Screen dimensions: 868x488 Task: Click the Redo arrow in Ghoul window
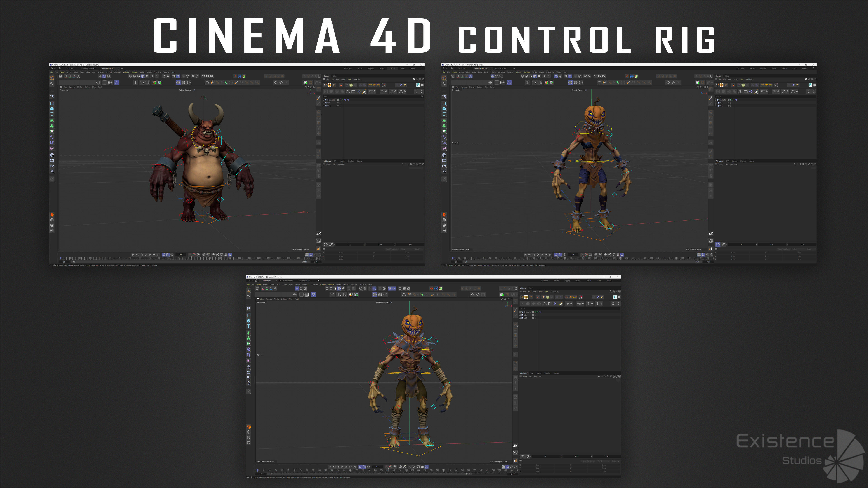pos(252,281)
